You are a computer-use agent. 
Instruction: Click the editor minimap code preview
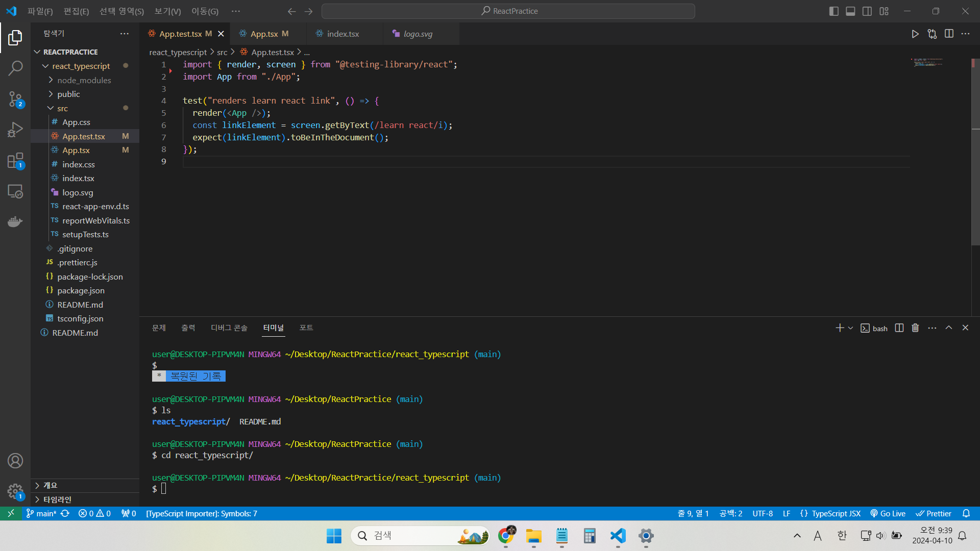coord(927,63)
